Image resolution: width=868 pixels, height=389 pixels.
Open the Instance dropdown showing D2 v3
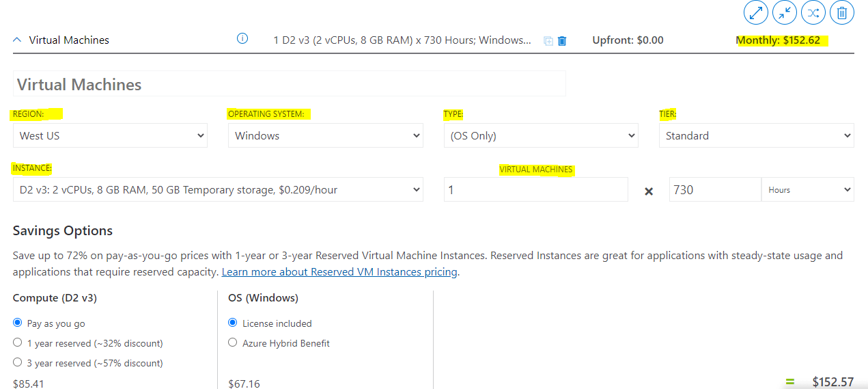[x=218, y=189]
